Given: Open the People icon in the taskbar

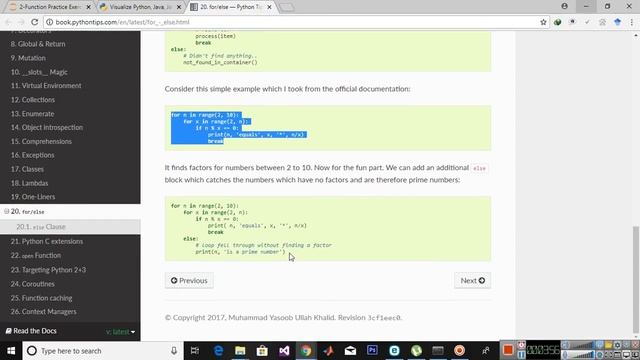Looking at the screenshot, I should coord(485,351).
